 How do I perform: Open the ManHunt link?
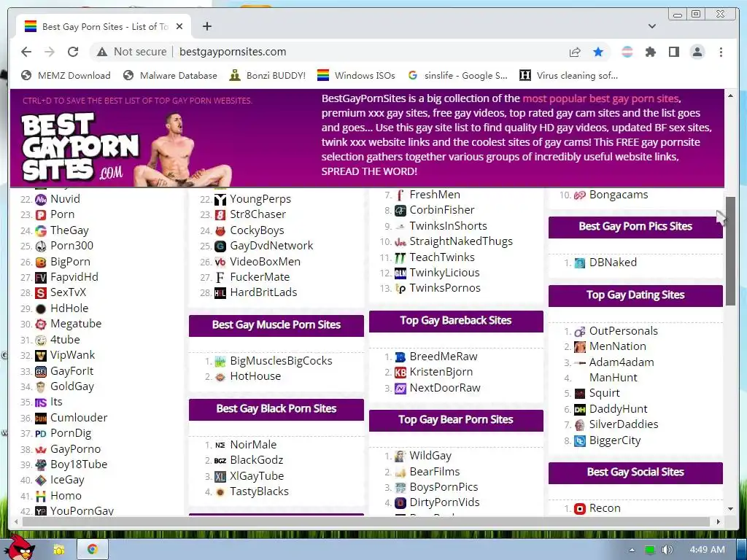click(613, 378)
